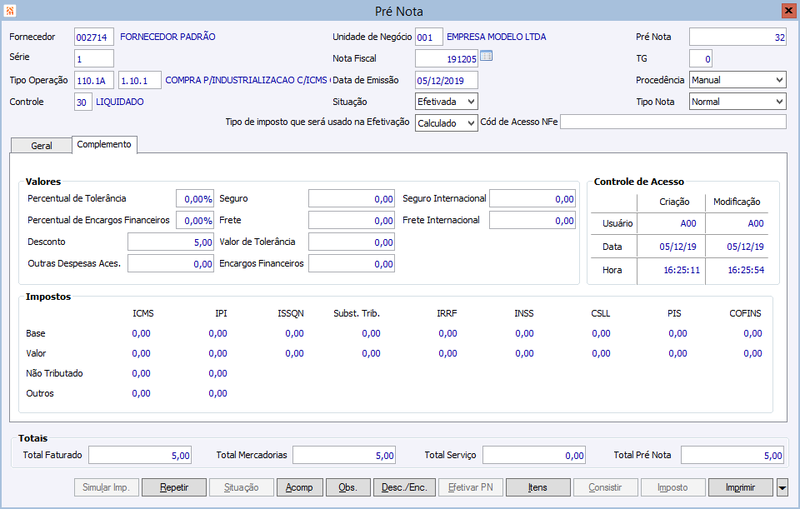
Task: Click the Desconto input field
Action: click(x=170, y=242)
